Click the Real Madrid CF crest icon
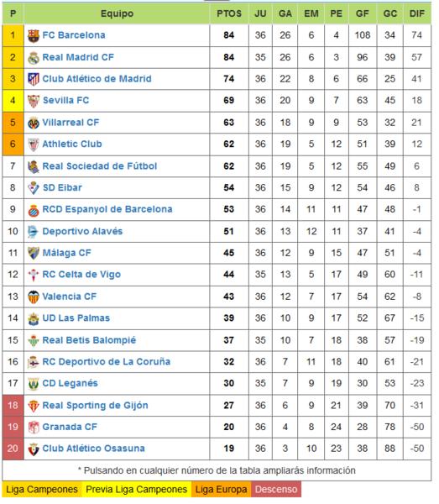 (34, 58)
